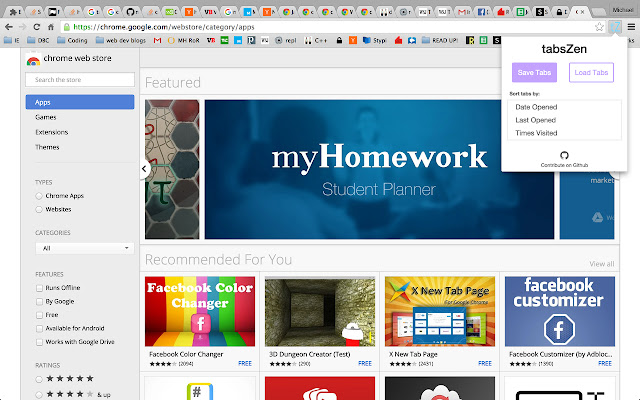Viewport: 640px width, 400px height.
Task: Select the Chrome Apps radio button
Action: point(39,196)
